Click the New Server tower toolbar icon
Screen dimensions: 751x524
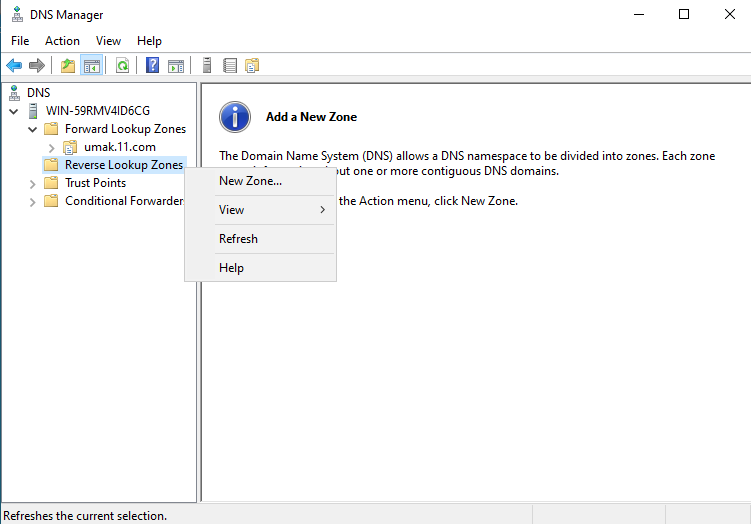(207, 65)
